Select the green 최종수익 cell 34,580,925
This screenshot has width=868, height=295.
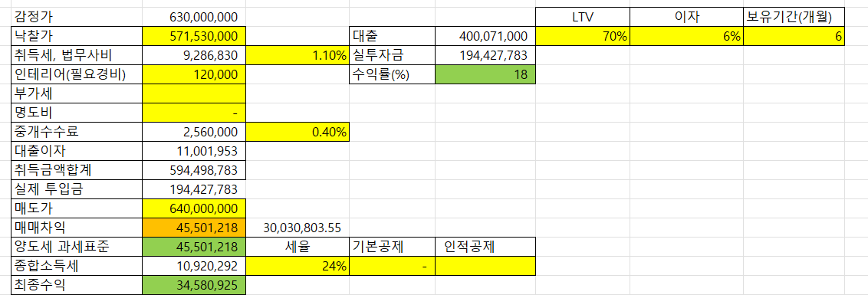(x=194, y=285)
